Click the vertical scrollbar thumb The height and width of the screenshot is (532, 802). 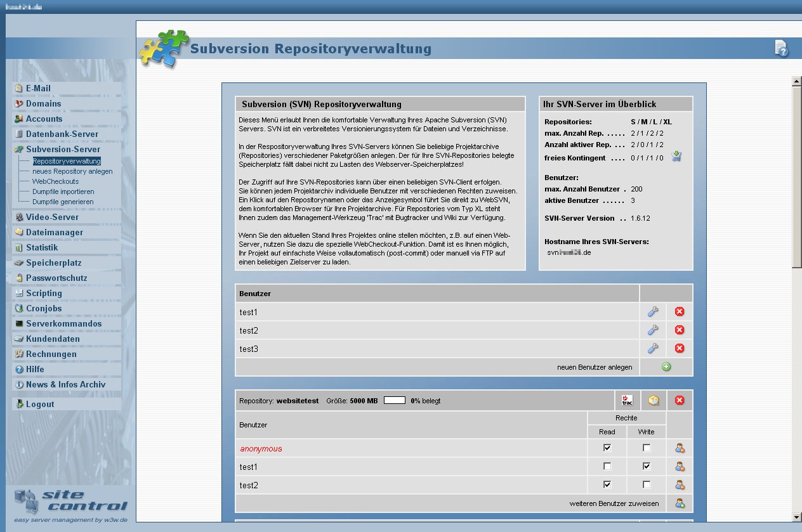click(x=796, y=178)
